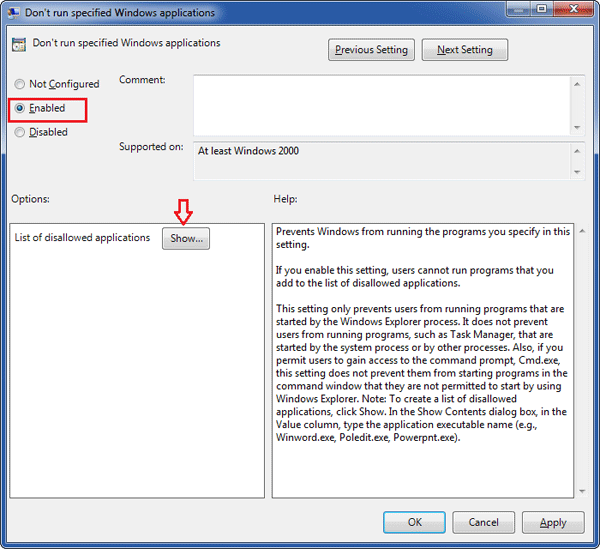The width and height of the screenshot is (600, 549).
Task: Click the 'Help:' label
Action: click(285, 199)
